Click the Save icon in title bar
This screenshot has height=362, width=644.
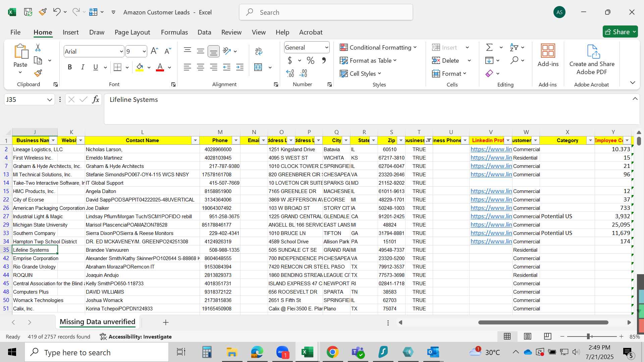coord(28,12)
